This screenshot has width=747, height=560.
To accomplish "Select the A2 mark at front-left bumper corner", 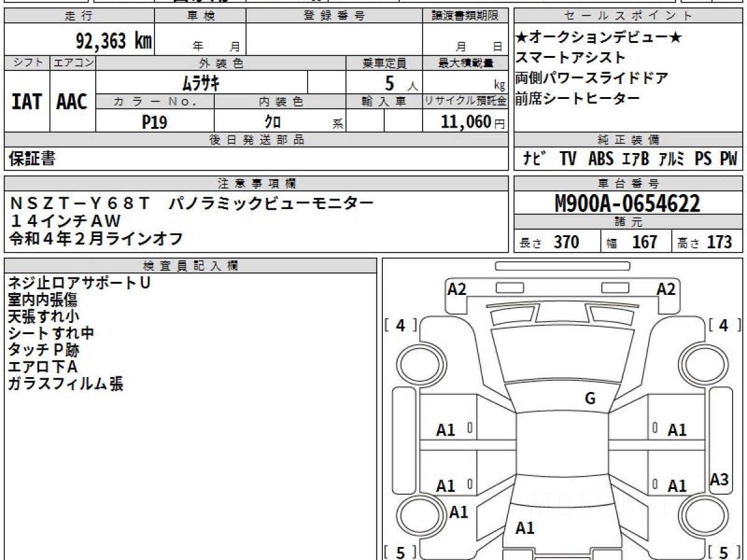I will tap(457, 289).
